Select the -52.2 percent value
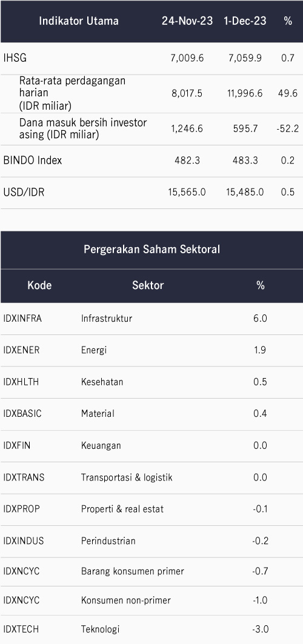 coord(287,128)
